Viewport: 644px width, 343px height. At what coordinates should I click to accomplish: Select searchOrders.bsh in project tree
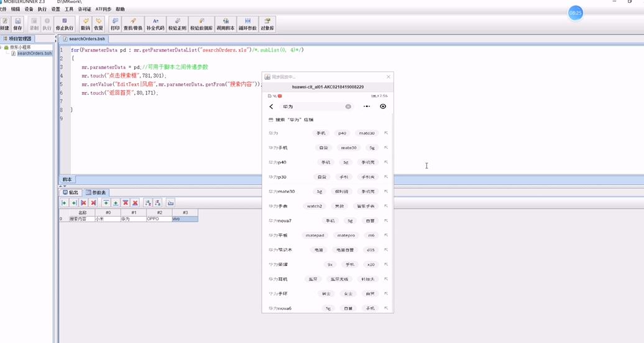tap(34, 54)
